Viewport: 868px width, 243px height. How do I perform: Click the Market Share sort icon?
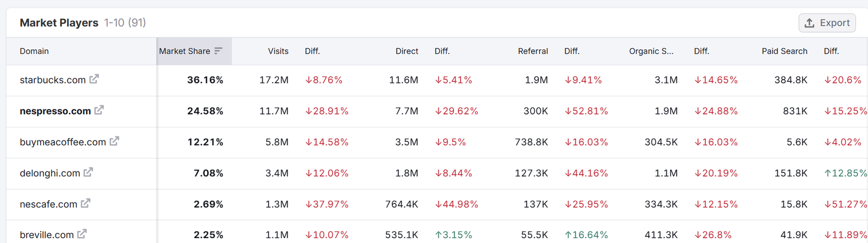click(218, 51)
